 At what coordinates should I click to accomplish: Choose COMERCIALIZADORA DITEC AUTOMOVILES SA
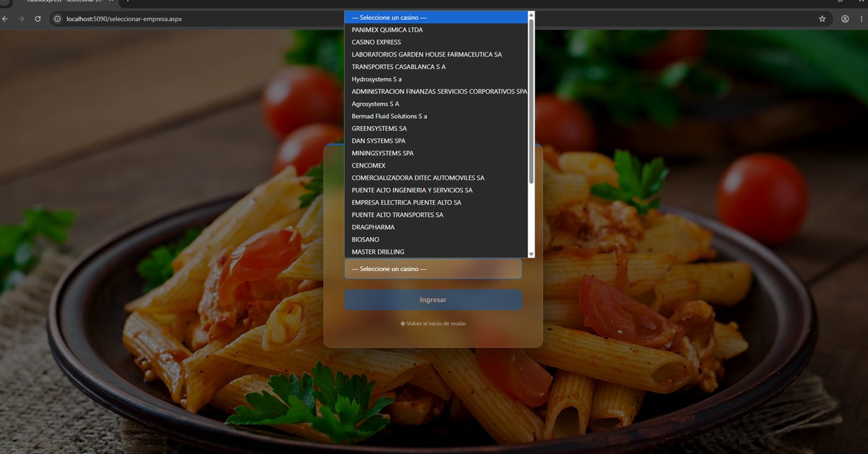click(x=436, y=178)
